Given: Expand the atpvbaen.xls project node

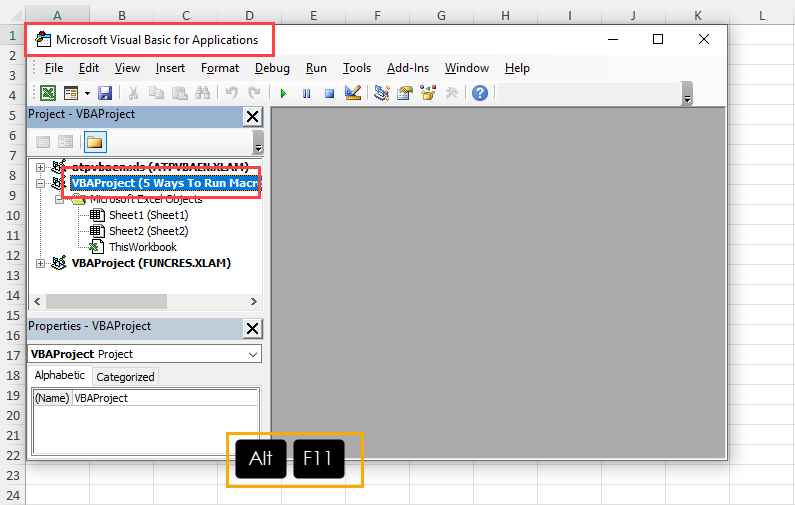Looking at the screenshot, I should [x=40, y=167].
